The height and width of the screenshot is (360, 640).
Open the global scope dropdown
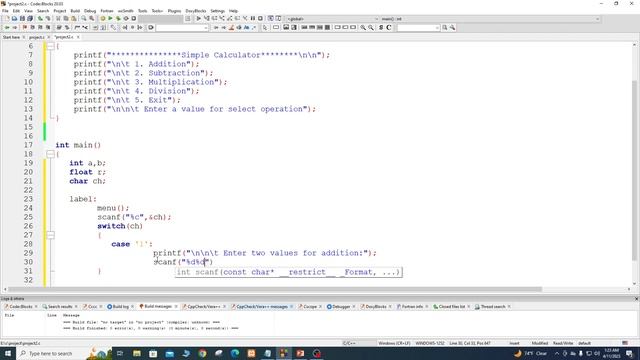coord(332,19)
